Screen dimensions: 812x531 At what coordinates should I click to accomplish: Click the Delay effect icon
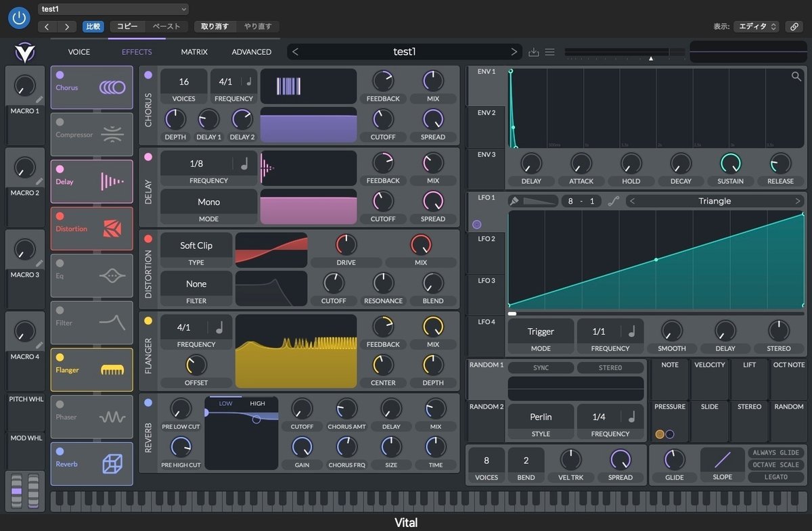[113, 181]
